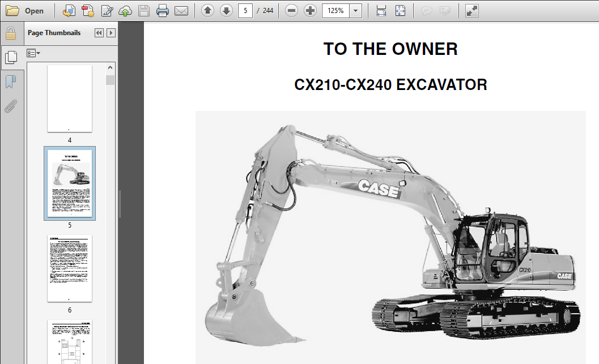Image resolution: width=599 pixels, height=364 pixels.
Task: Click the highlight text tool icon
Action: (x=445, y=11)
